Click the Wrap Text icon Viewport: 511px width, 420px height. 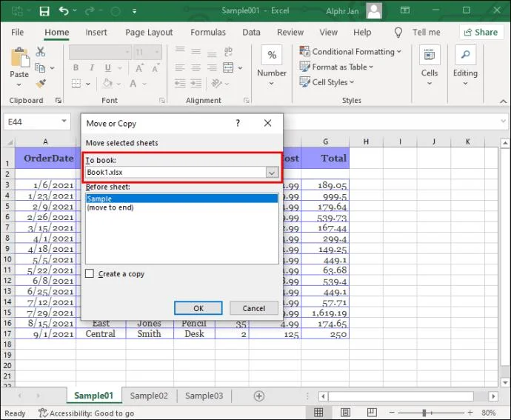tap(228, 52)
